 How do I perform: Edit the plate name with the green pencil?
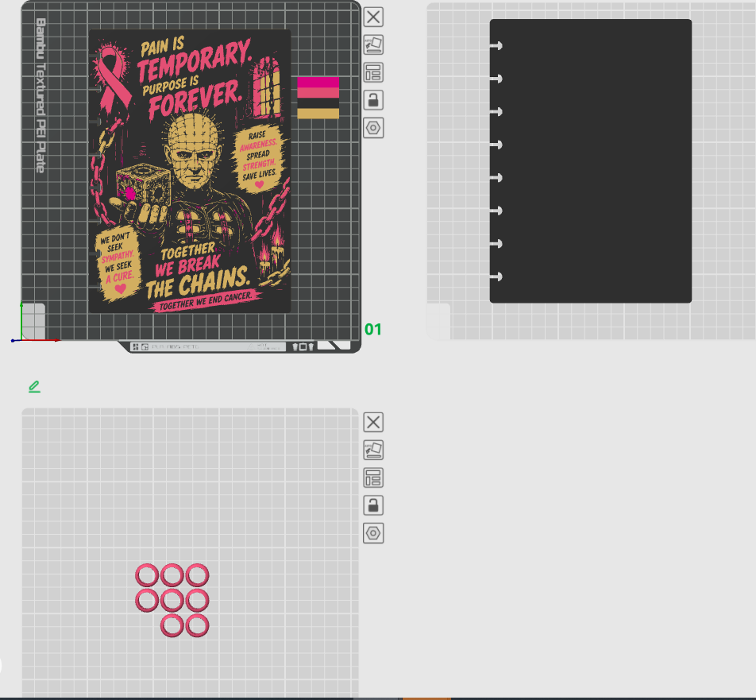point(34,386)
